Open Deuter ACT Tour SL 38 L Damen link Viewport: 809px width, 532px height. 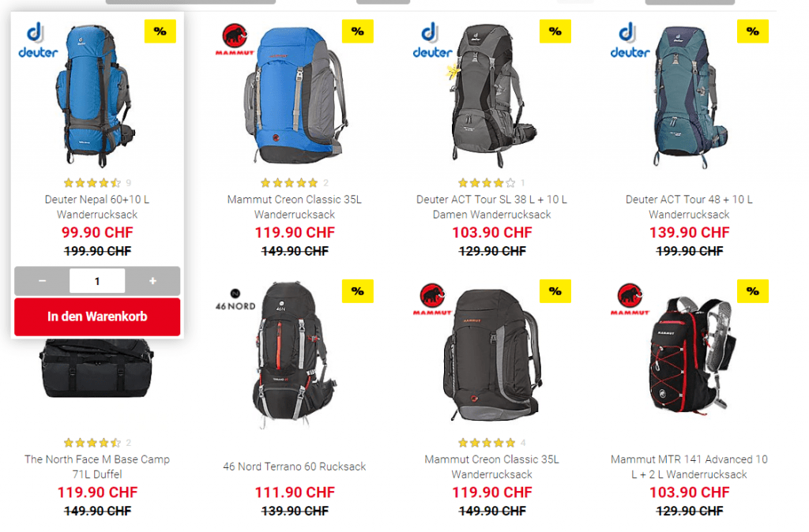coord(491,207)
